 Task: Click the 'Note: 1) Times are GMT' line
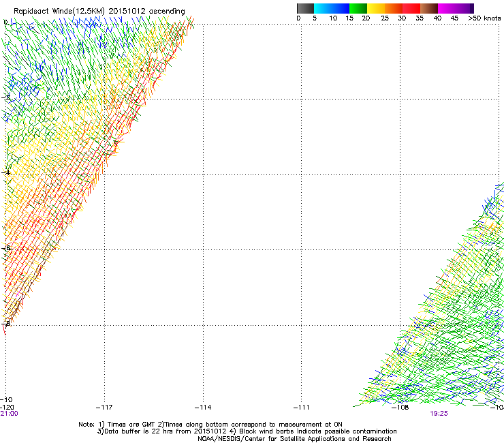pyautogui.click(x=210, y=425)
